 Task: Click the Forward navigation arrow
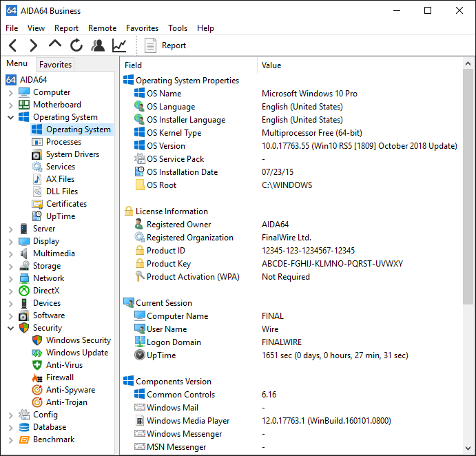coord(33,45)
